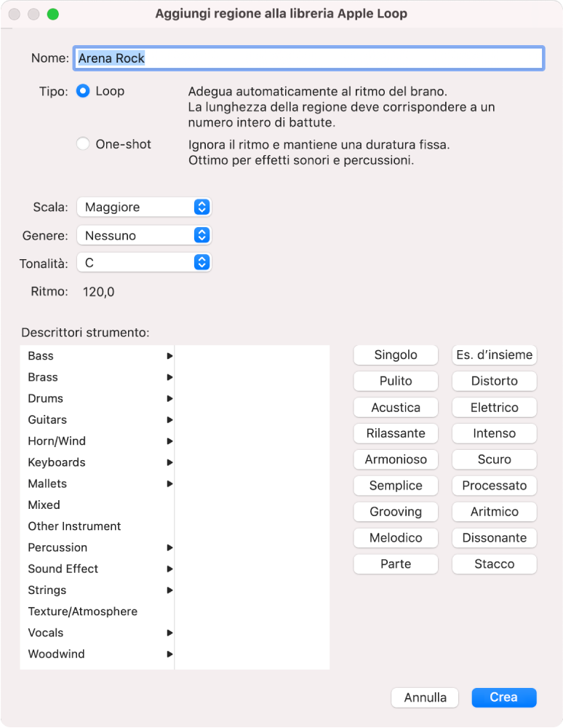Screen dimensions: 563x728
Task: Select Mixed in the instrument list
Action: point(44,505)
